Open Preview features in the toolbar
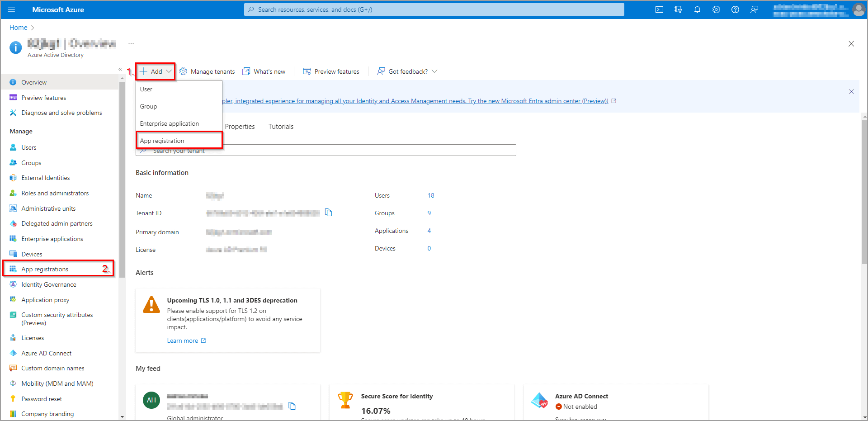Viewport: 868px width, 421px height. coord(331,71)
